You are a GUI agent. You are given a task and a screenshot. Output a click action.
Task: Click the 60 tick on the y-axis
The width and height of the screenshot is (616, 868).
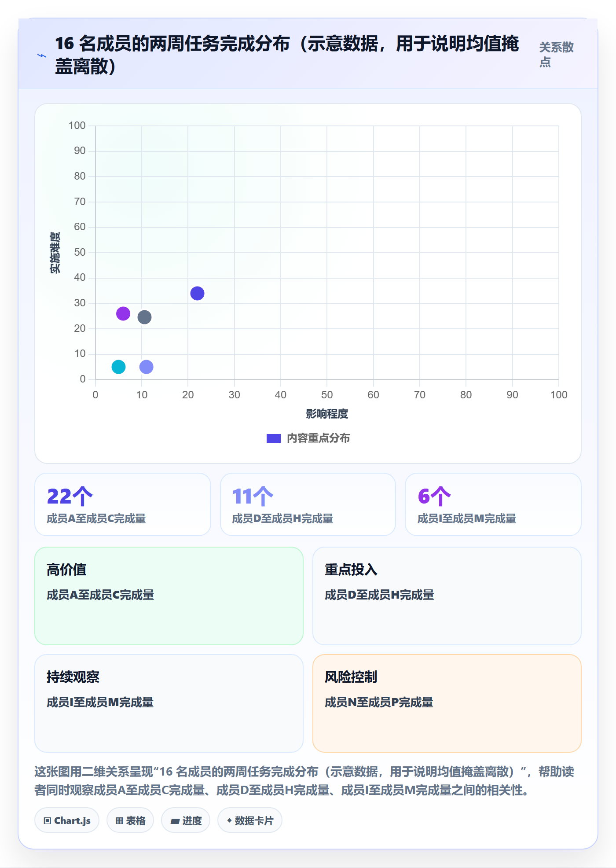(x=80, y=227)
